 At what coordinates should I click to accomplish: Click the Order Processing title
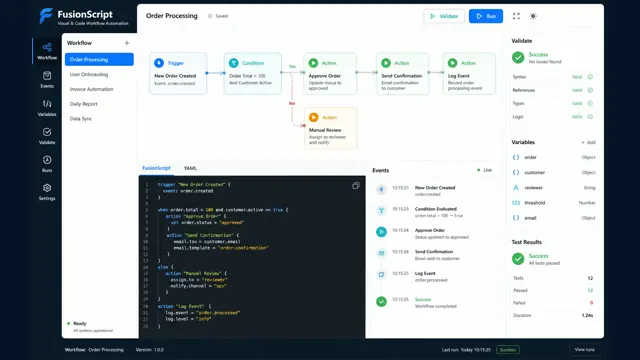pos(172,16)
